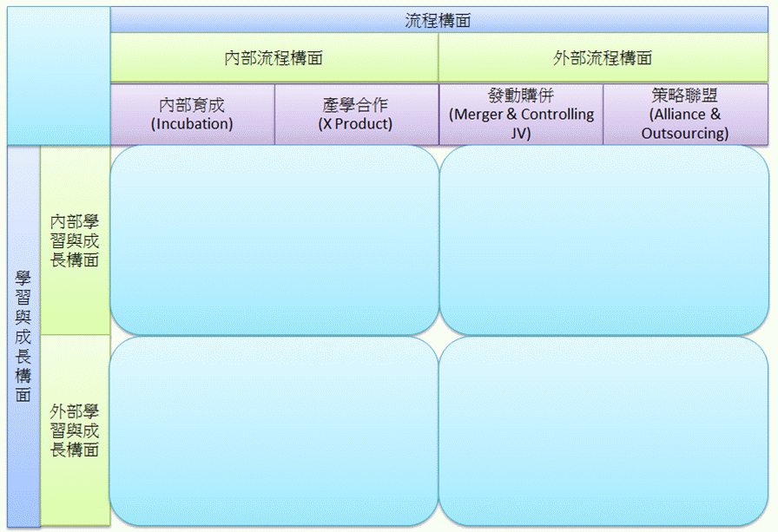Image resolution: width=778 pixels, height=532 pixels.
Task: Click the 內部育成 (Incubation) box
Action: (192, 115)
